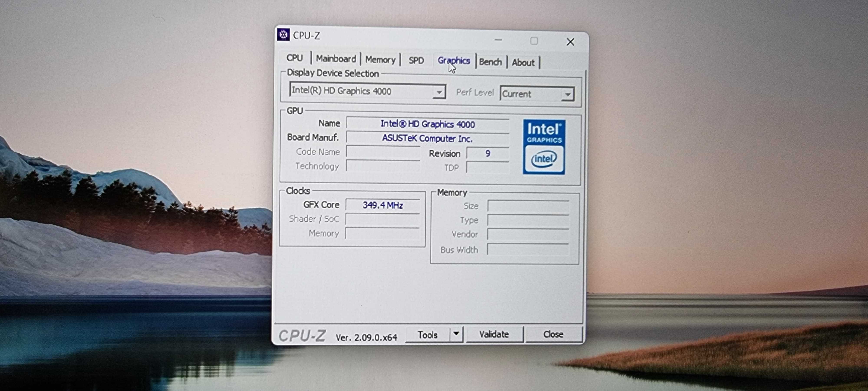Screen dimensions: 868x391
Task: Click the Ver. 2.09.0.x64 version text
Action: 366,337
